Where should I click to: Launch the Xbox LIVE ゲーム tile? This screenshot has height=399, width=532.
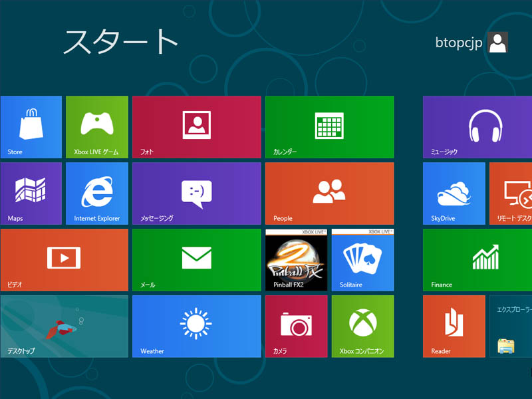[x=97, y=127]
